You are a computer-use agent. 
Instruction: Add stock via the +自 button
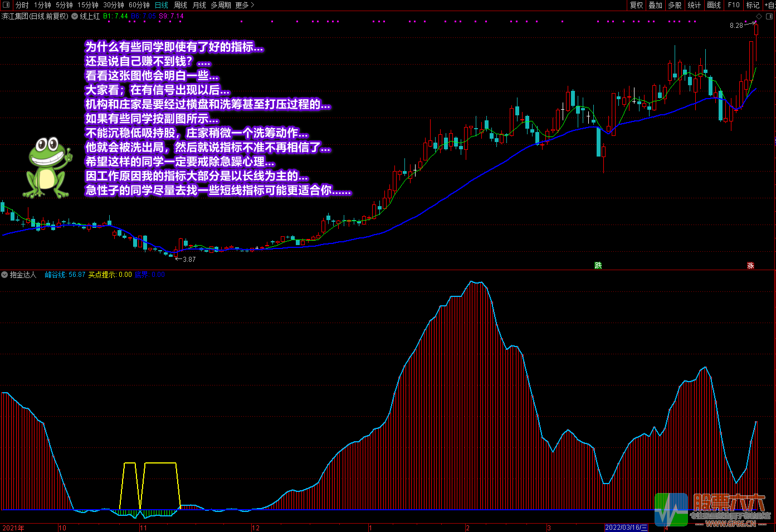click(x=770, y=5)
